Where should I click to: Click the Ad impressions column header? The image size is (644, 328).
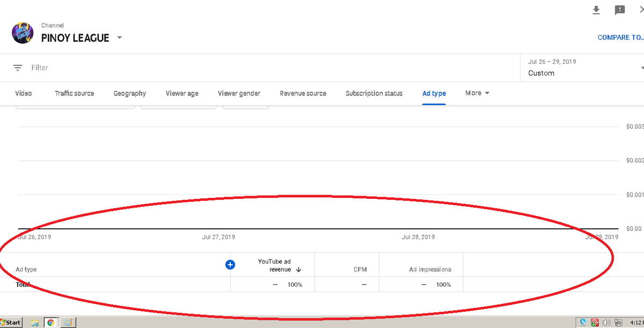(430, 270)
